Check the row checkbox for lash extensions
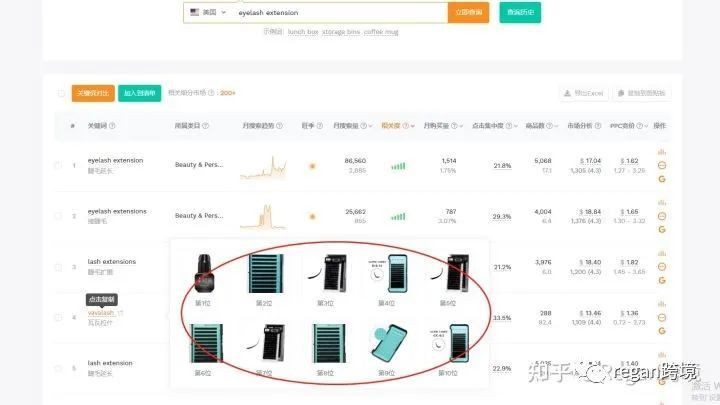The image size is (720, 405). pos(58,267)
